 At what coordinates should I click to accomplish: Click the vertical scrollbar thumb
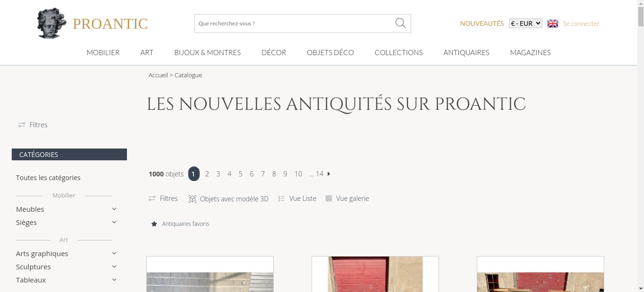click(x=640, y=16)
